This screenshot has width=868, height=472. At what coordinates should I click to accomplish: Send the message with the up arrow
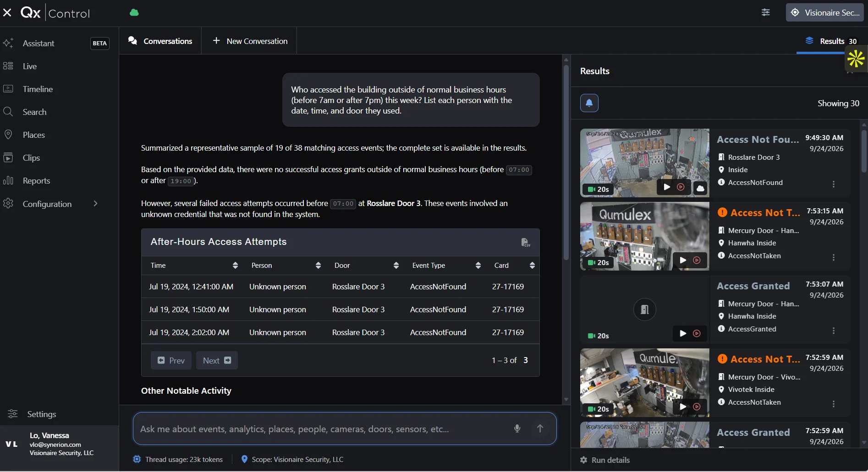click(x=540, y=429)
